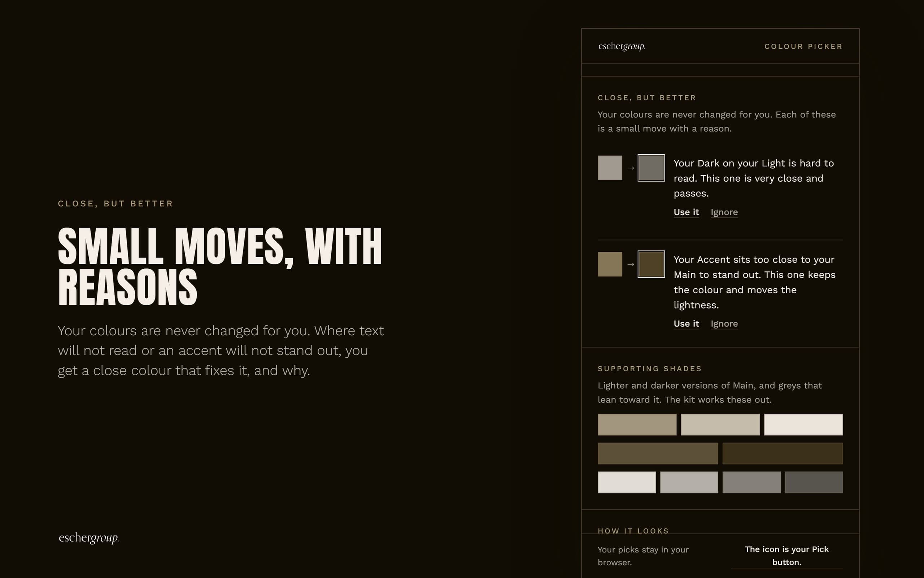
Task: Click the CLOSE, BUT BETTER panel heading
Action: click(x=647, y=98)
